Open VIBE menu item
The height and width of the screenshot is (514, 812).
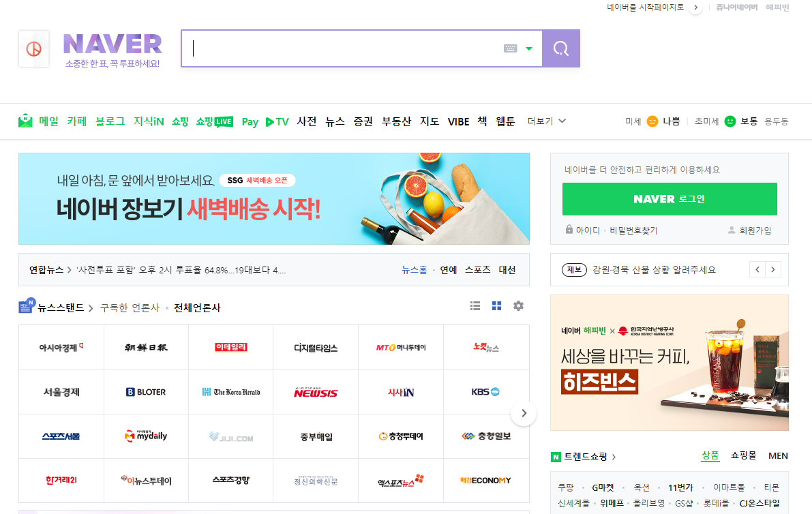pos(458,121)
